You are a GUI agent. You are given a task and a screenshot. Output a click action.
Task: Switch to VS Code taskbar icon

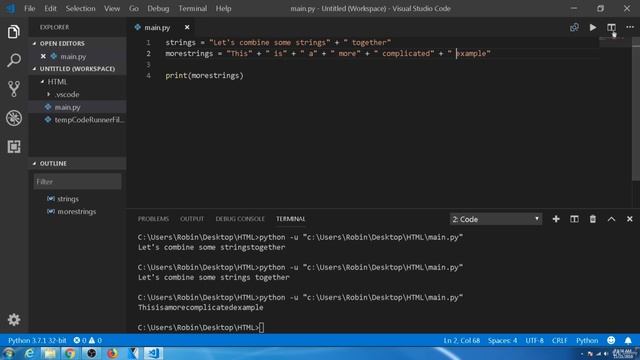coord(153,353)
